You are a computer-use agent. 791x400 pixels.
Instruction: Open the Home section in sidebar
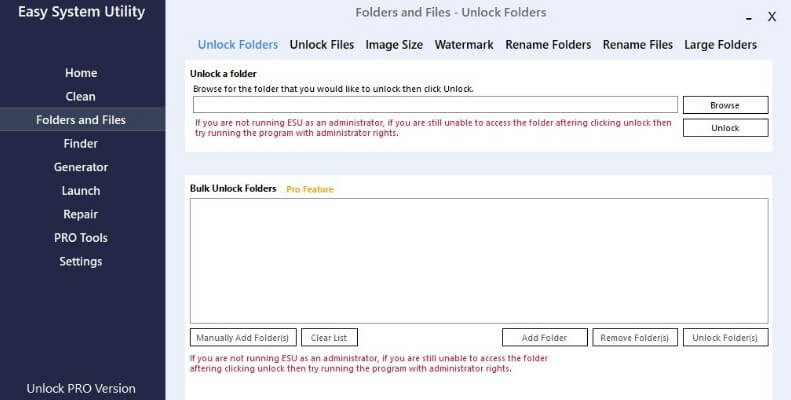81,73
